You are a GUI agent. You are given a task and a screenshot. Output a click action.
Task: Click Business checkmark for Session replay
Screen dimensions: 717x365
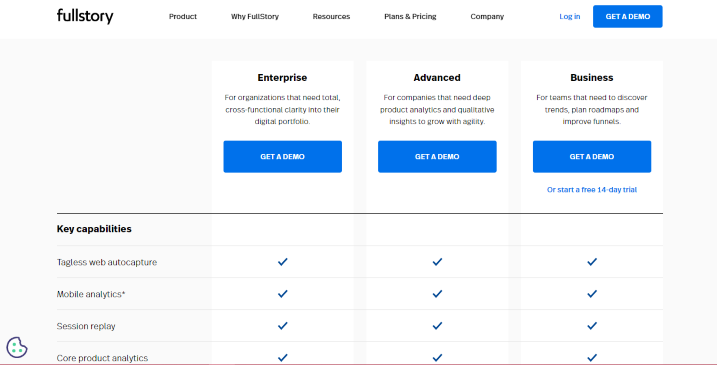(592, 326)
